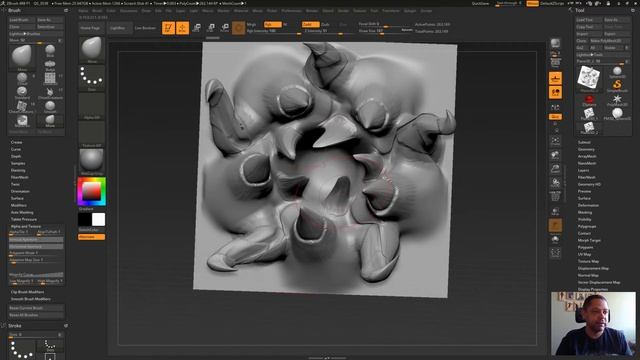Open the Alpha slot on left shelf
The width and height of the screenshot is (640, 360).
pyautogui.click(x=91, y=106)
